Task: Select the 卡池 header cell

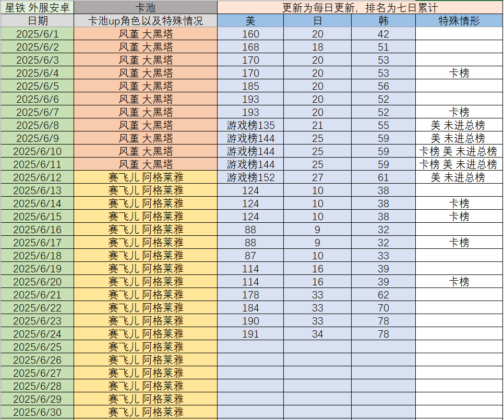Action: point(146,7)
